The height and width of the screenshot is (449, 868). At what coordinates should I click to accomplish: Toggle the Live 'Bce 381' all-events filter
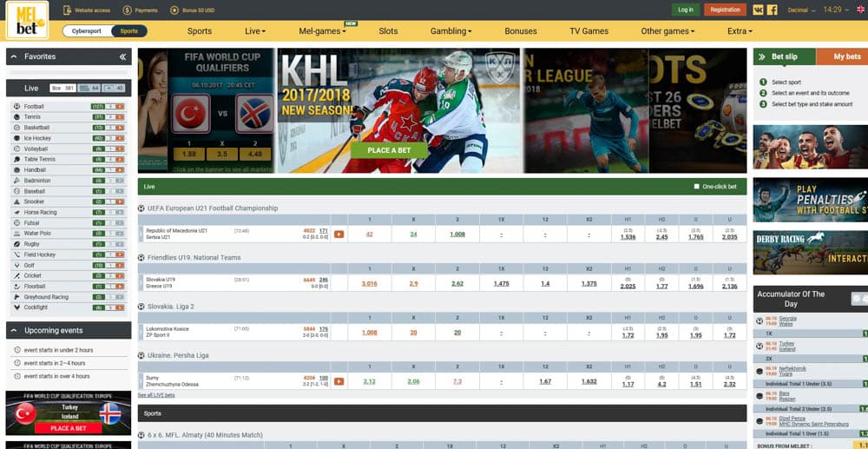[x=62, y=88]
